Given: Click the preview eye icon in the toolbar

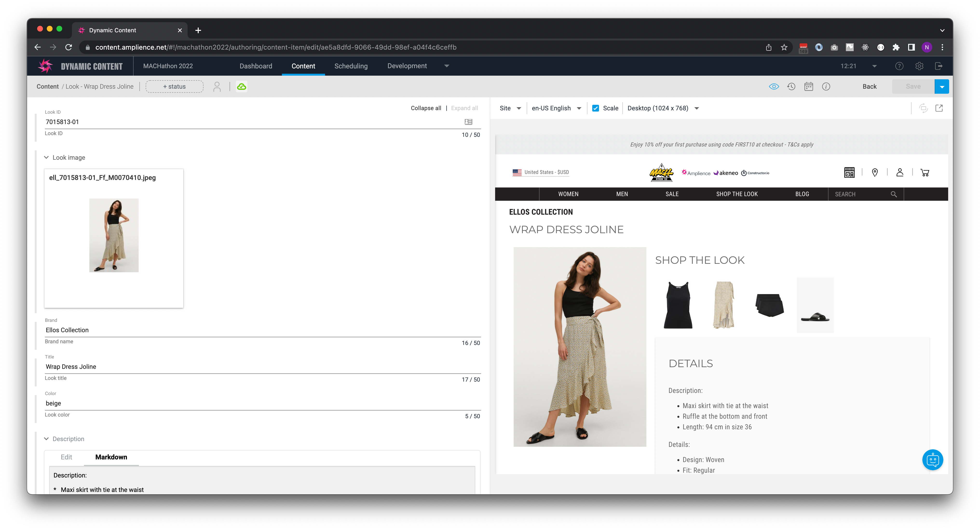Looking at the screenshot, I should pos(774,86).
